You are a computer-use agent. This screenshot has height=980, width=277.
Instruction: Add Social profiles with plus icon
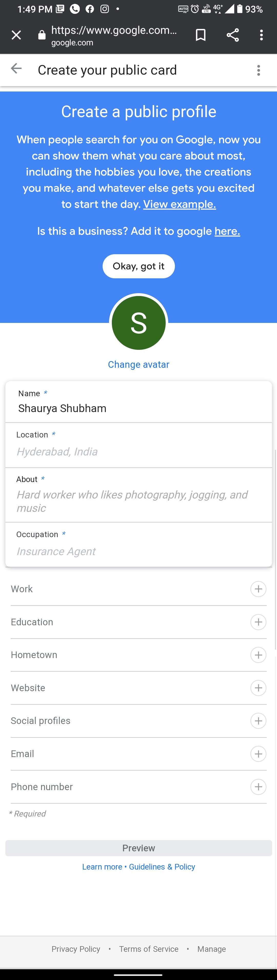click(x=258, y=721)
